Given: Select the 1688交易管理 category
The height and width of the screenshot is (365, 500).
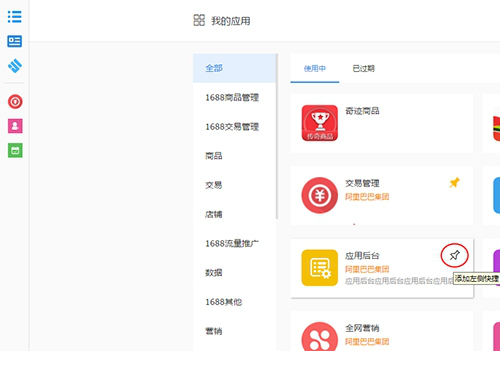Looking at the screenshot, I should pyautogui.click(x=234, y=127).
